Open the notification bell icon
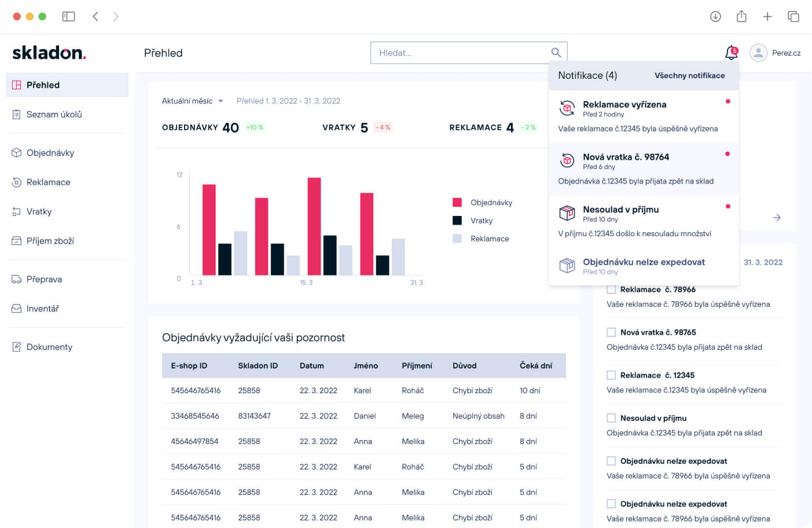 click(x=731, y=53)
